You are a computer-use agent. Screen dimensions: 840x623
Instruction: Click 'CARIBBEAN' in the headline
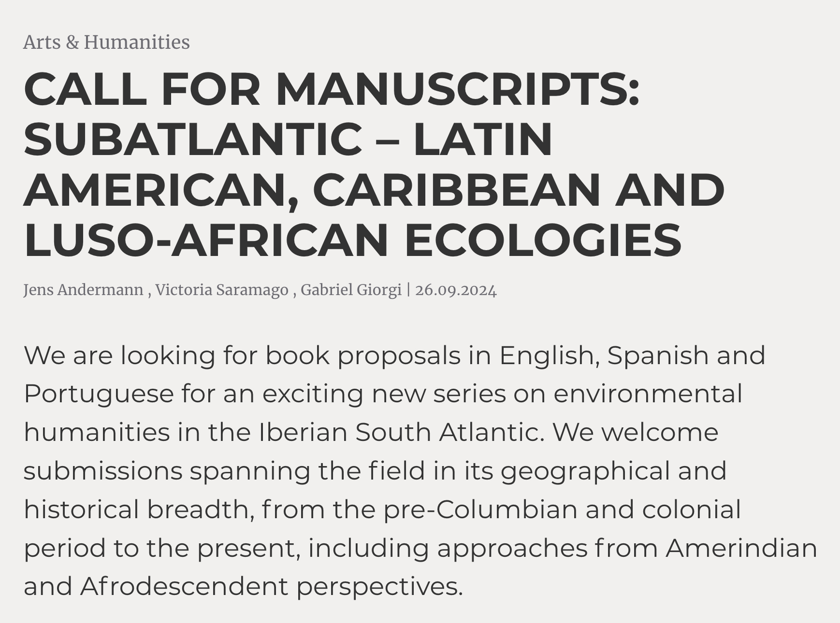(460, 189)
